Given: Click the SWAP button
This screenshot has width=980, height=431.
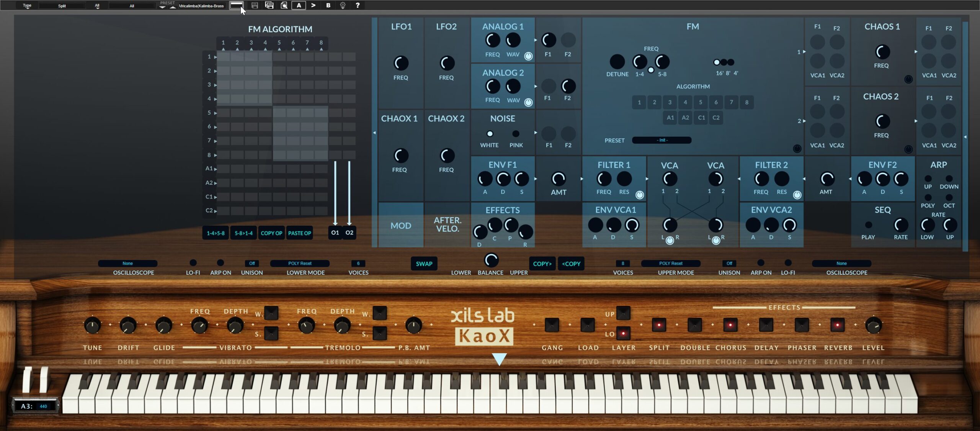Looking at the screenshot, I should coord(424,264).
